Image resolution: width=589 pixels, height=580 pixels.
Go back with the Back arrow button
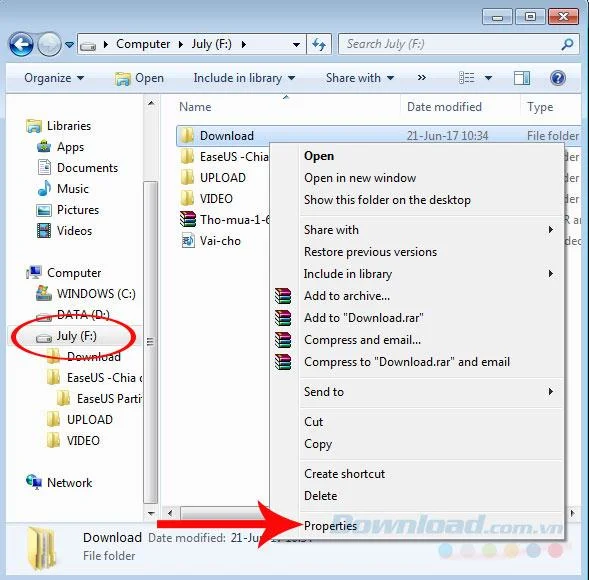pyautogui.click(x=21, y=45)
